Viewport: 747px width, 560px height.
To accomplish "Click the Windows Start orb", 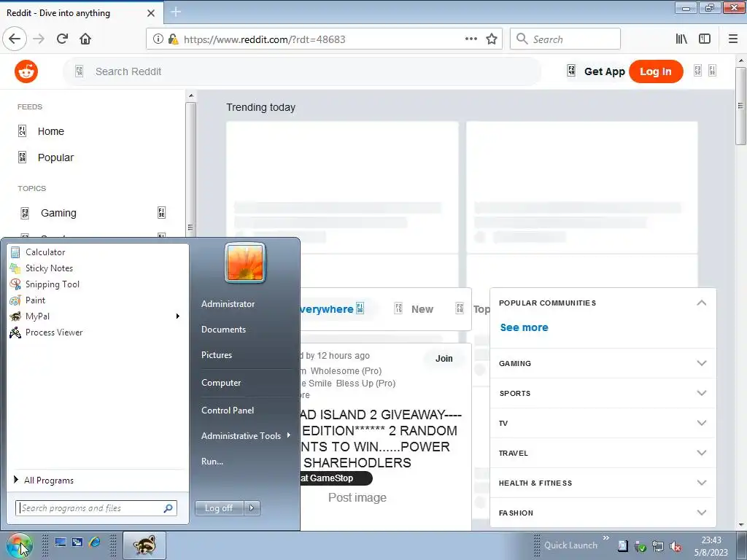I will [20, 545].
